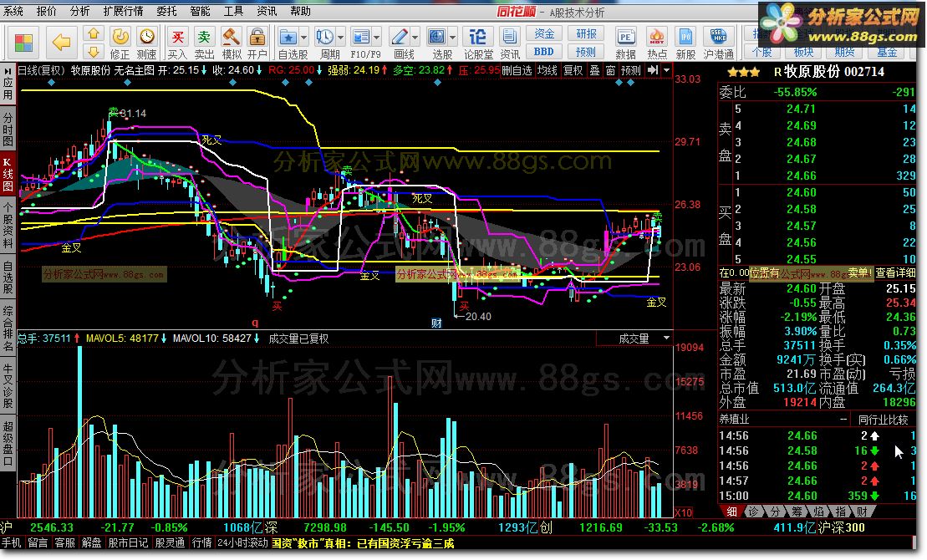Viewport: 927px width, 560px height.
Task: Toggle 均线 moving averages display
Action: click(x=548, y=70)
